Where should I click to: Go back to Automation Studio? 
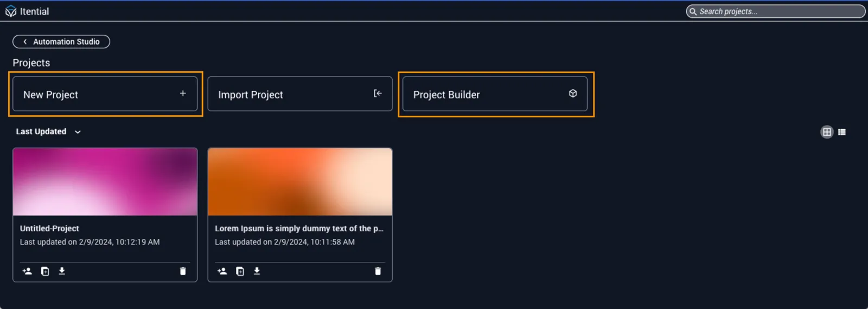tap(61, 42)
